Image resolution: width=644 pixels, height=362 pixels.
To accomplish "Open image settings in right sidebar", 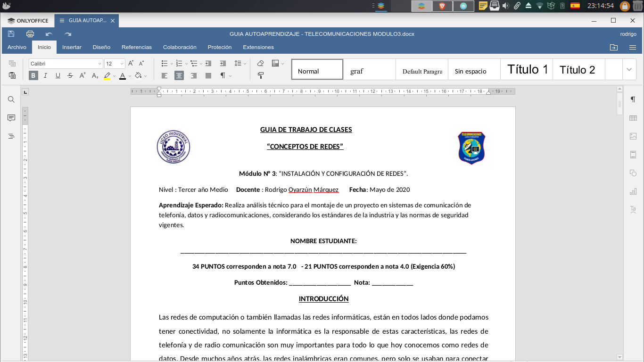I will pyautogui.click(x=633, y=136).
